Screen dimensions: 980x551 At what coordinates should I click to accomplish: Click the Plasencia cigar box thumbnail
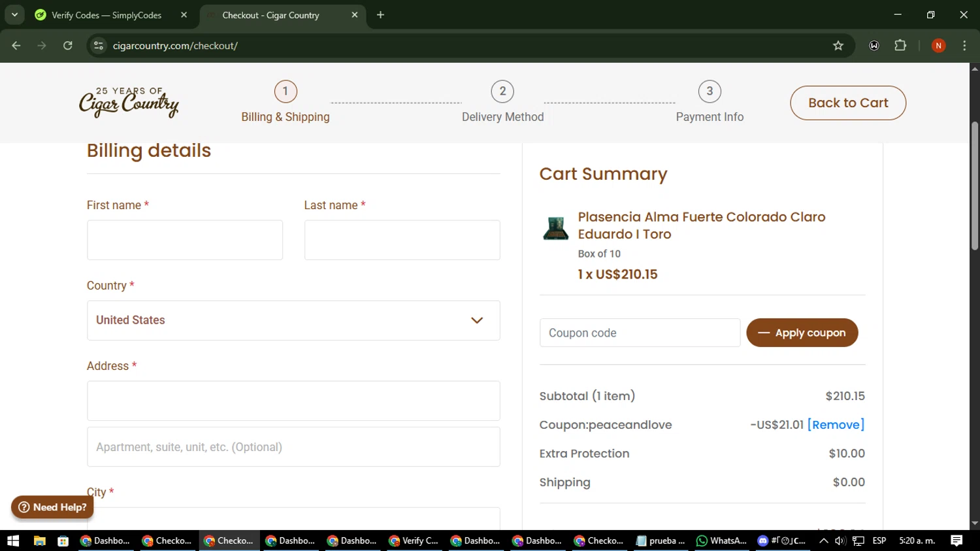coord(556,228)
